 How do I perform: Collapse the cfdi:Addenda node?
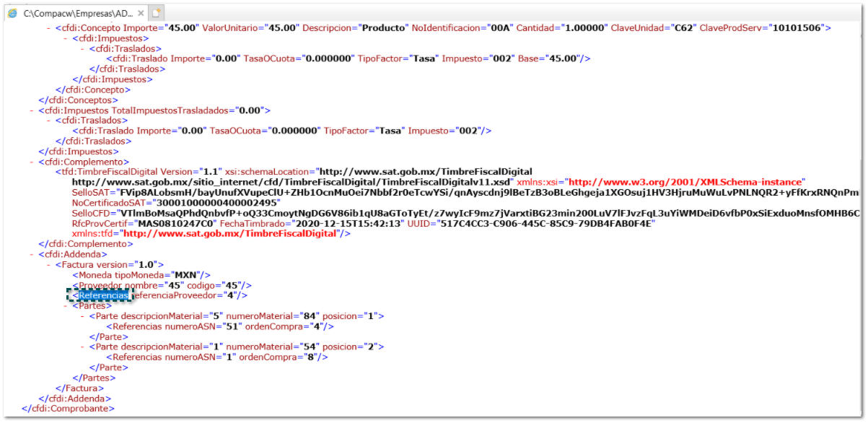pos(32,255)
